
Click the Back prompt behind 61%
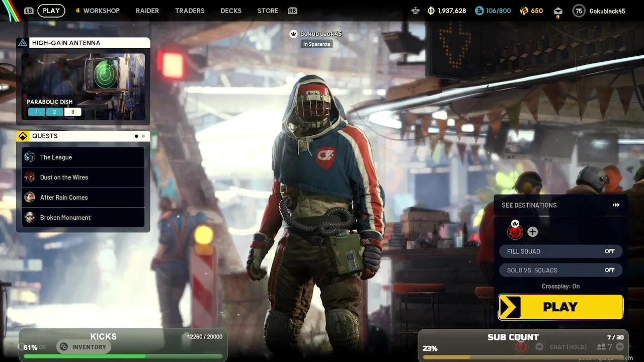[33, 347]
